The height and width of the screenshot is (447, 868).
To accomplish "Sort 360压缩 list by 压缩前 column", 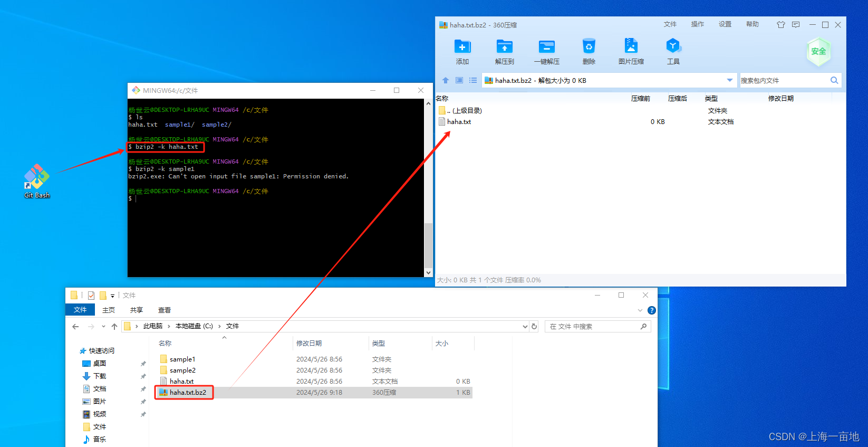I will click(x=641, y=99).
